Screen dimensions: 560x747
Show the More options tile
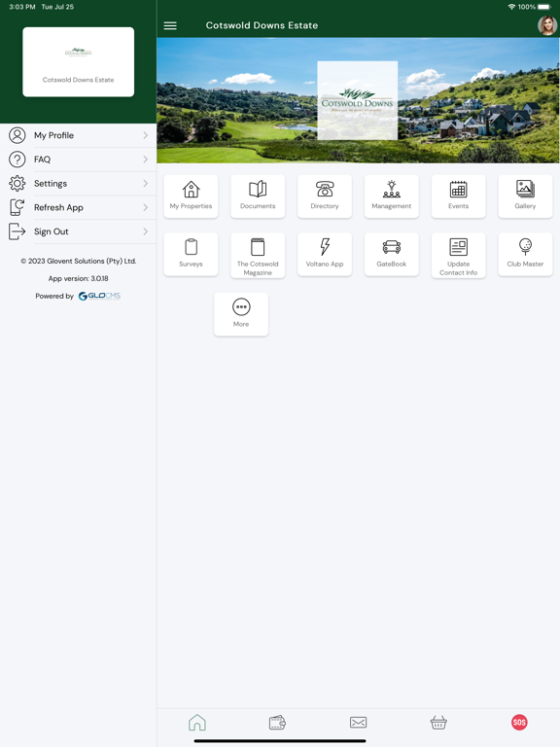click(x=241, y=314)
